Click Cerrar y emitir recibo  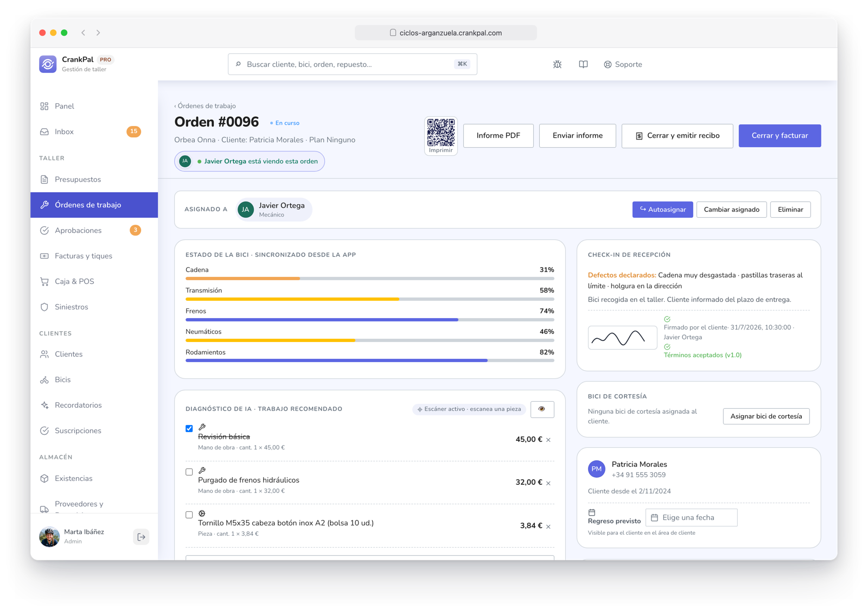tap(677, 136)
